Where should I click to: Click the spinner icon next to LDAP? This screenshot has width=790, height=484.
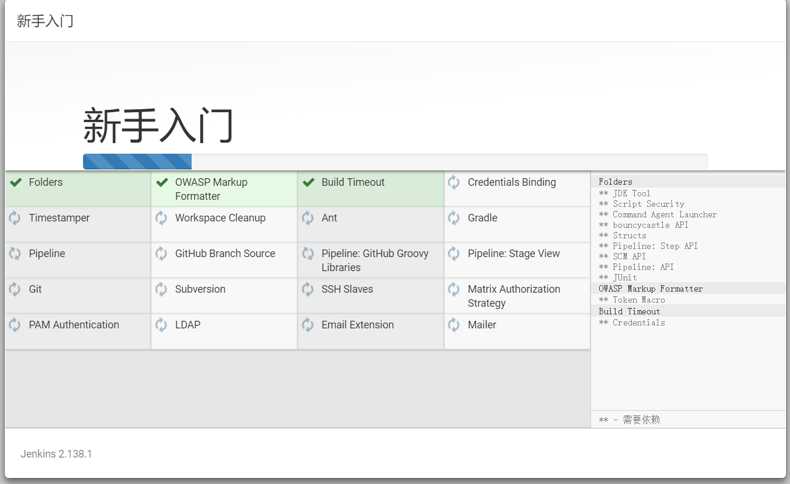point(161,325)
